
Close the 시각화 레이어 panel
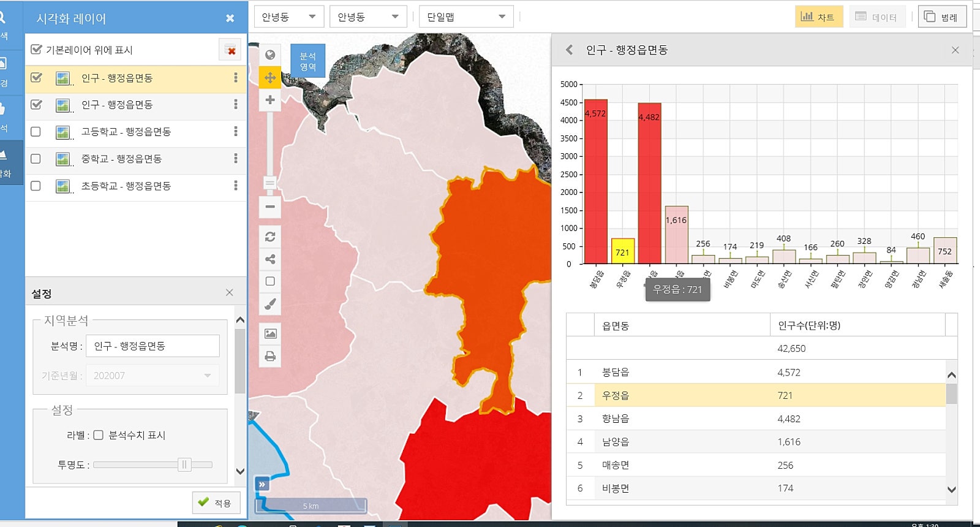coord(230,18)
